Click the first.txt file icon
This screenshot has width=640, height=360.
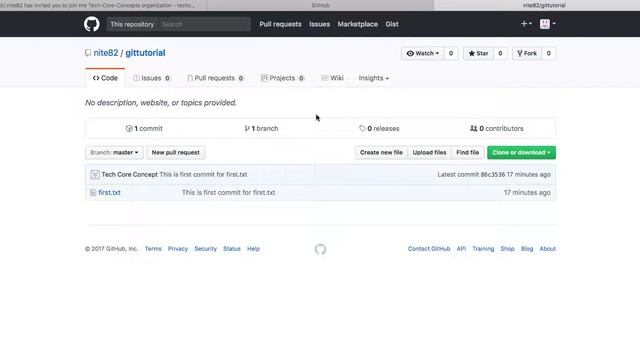click(x=93, y=192)
